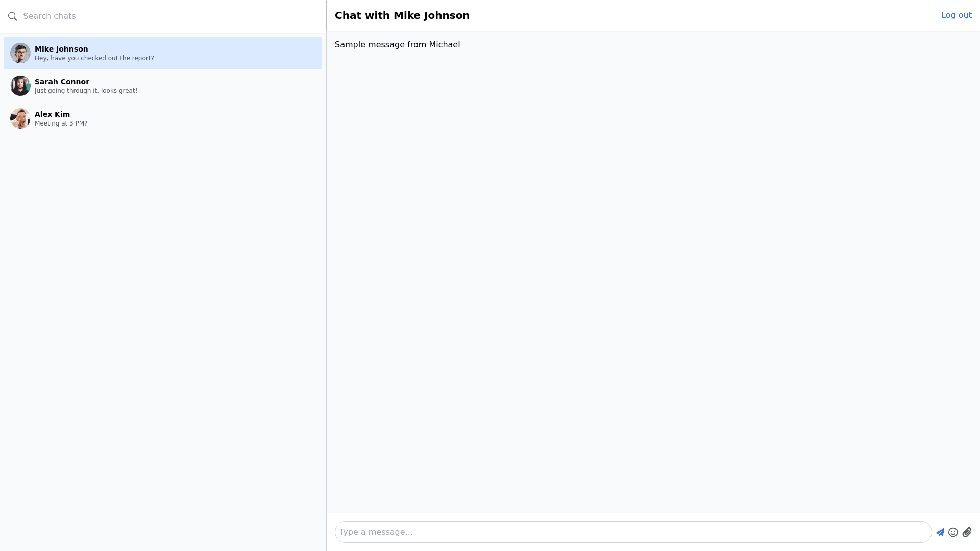Open the Sarah Connor conversation by name

62,82
